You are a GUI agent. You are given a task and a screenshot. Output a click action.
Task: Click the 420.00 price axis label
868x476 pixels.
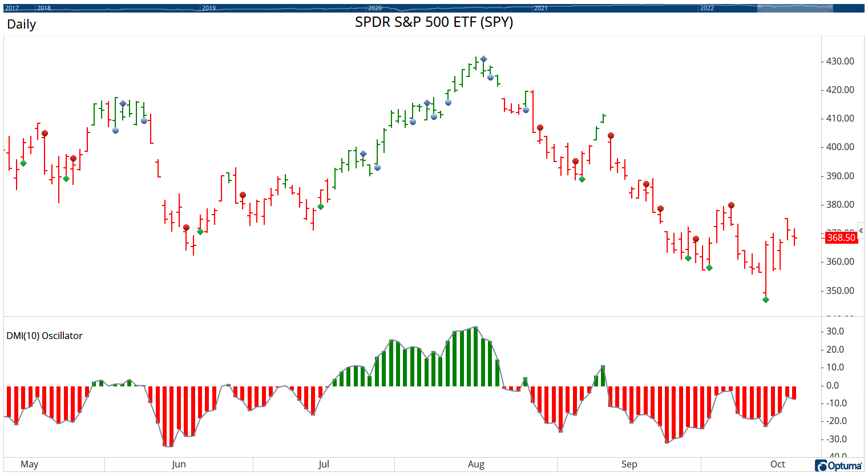click(x=841, y=90)
